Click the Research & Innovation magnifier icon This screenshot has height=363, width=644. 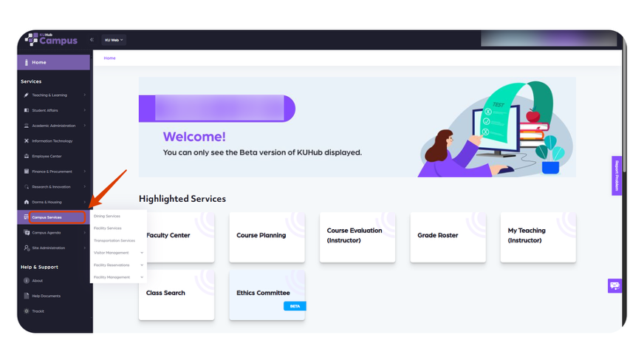[x=27, y=186]
